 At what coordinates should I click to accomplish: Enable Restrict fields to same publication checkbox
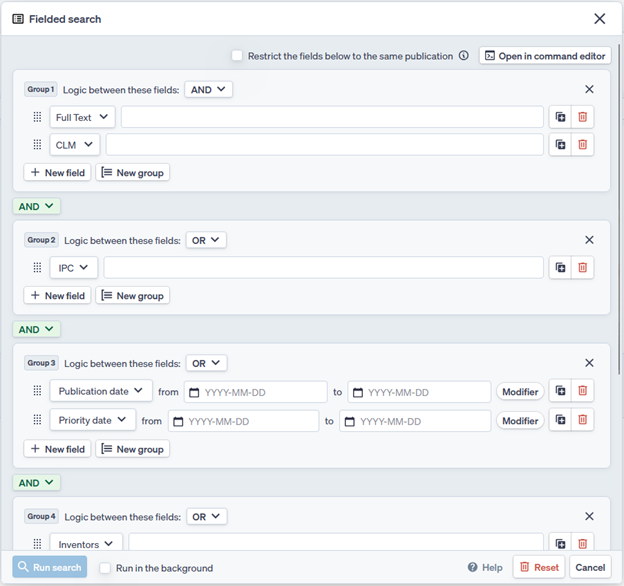[x=237, y=56]
